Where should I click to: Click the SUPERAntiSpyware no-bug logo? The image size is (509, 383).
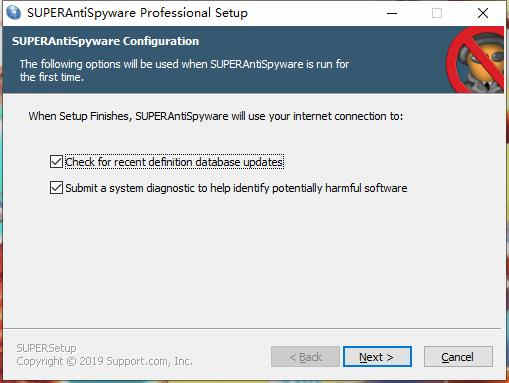click(x=476, y=60)
